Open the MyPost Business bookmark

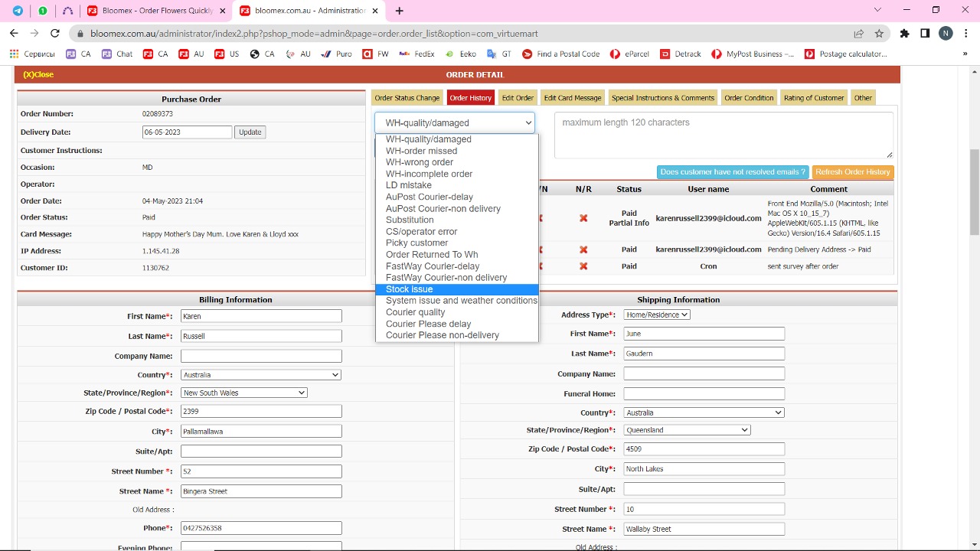(x=753, y=54)
